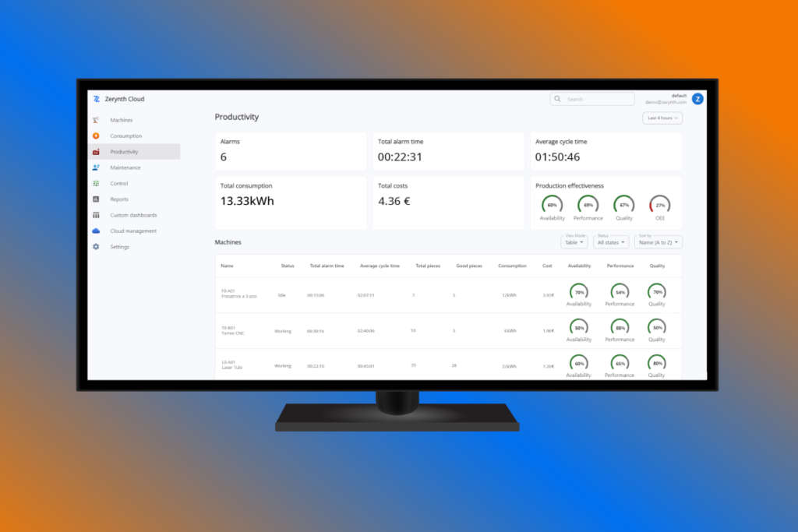Go to the Consumption menu item
Screen dimensions: 798x532
click(x=125, y=136)
